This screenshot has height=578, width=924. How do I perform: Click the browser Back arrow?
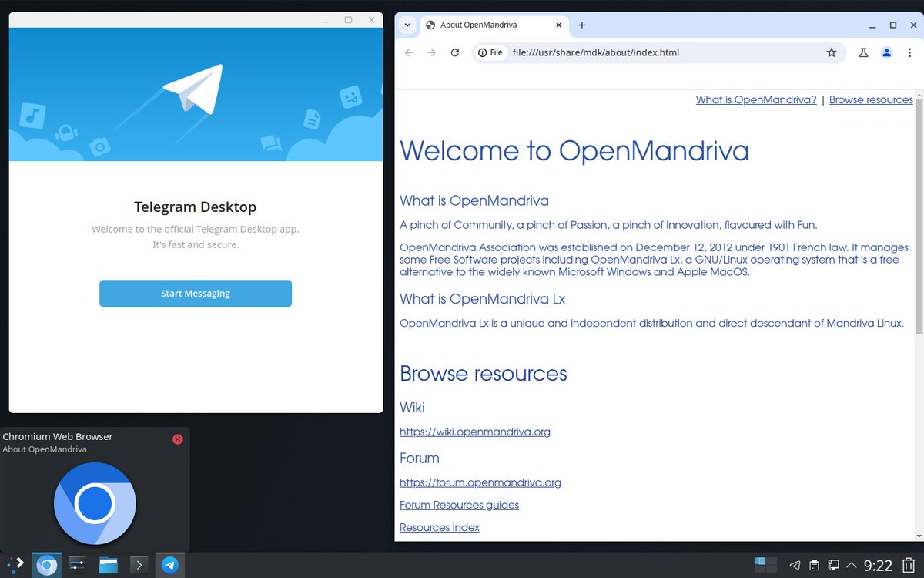point(409,52)
